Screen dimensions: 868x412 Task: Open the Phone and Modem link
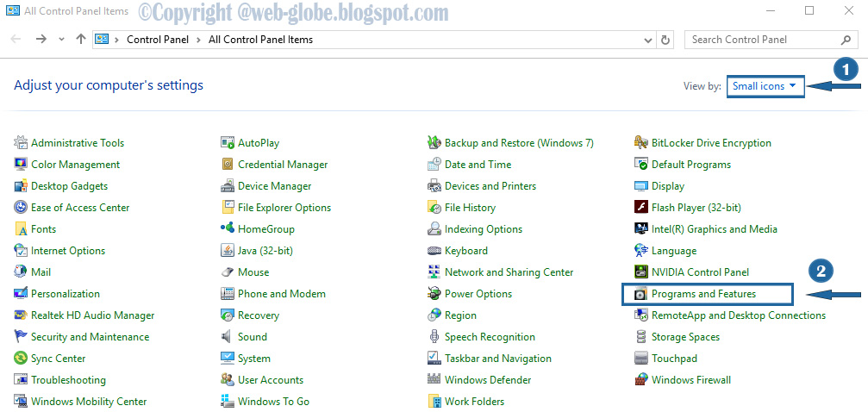pos(282,294)
